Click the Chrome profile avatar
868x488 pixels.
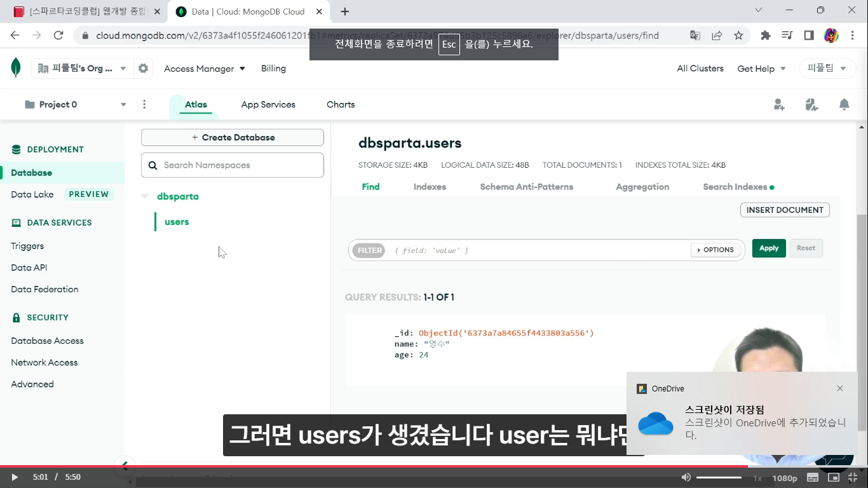tap(831, 36)
